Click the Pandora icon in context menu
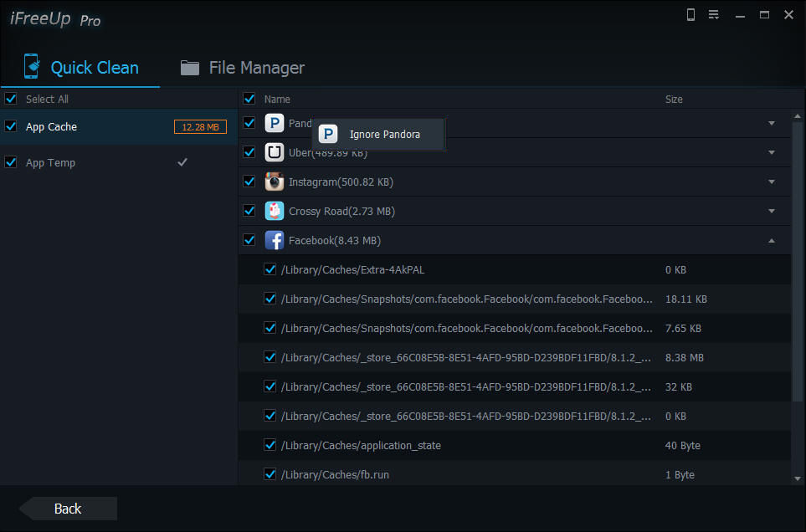 pos(328,135)
